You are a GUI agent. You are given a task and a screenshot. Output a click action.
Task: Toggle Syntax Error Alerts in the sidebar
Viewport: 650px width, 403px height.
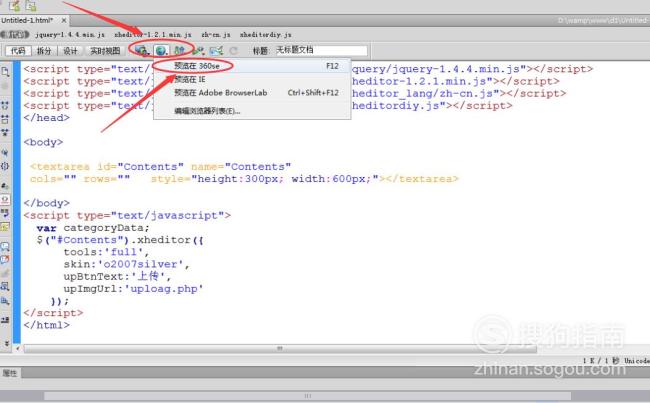pos(5,227)
